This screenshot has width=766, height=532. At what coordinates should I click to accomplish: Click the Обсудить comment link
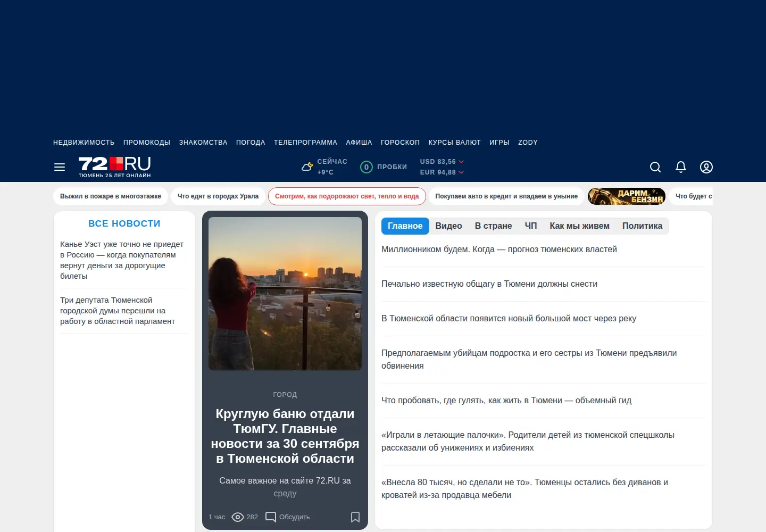pyautogui.click(x=294, y=517)
